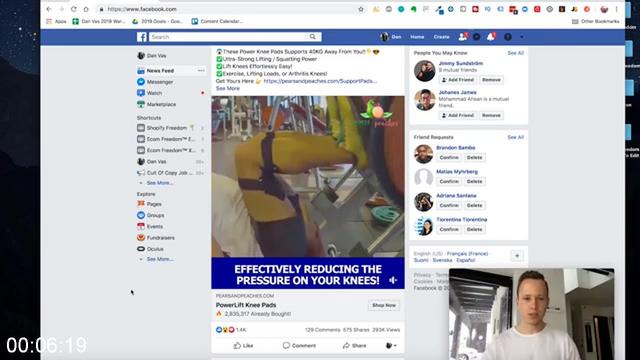Go back with the browser back arrow
This screenshot has height=360, width=640.
(x=49, y=9)
